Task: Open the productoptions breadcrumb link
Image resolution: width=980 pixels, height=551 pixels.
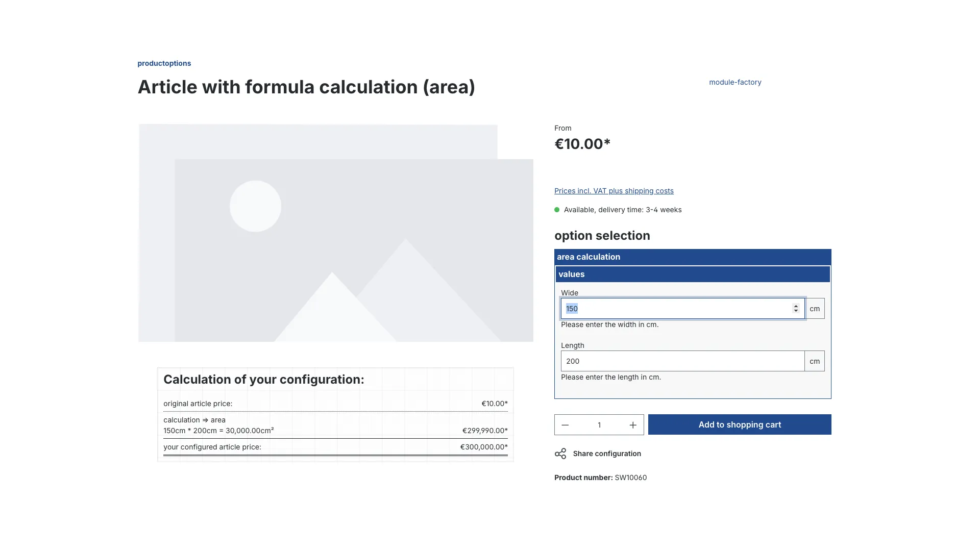Action: (163, 63)
